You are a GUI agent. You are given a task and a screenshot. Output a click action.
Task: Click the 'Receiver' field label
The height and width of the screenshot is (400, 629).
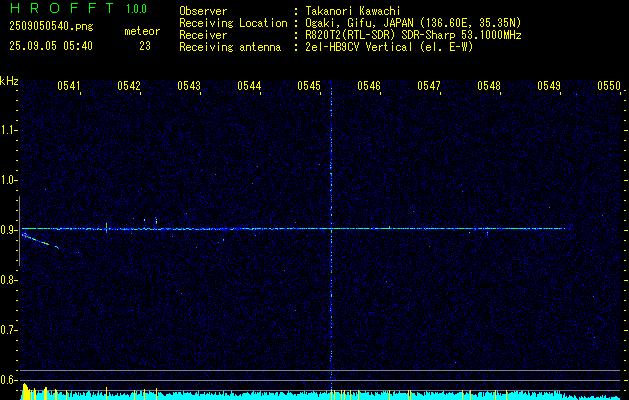click(x=203, y=35)
